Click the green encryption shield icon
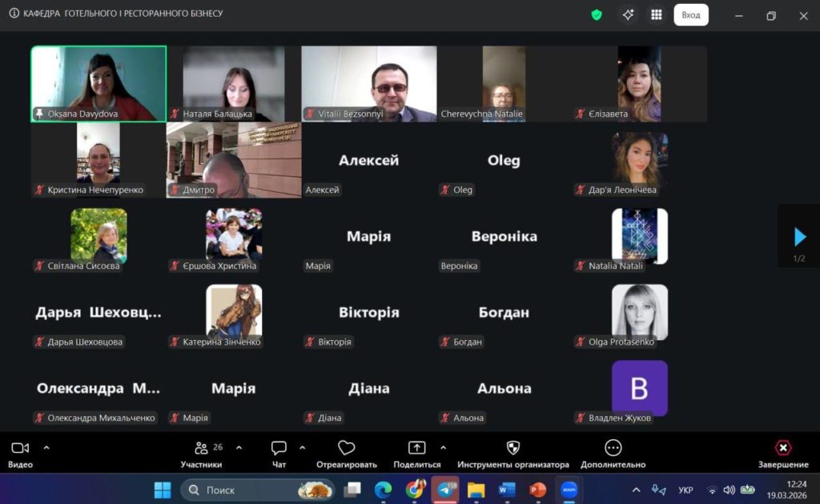Image resolution: width=820 pixels, height=504 pixels. (x=597, y=14)
